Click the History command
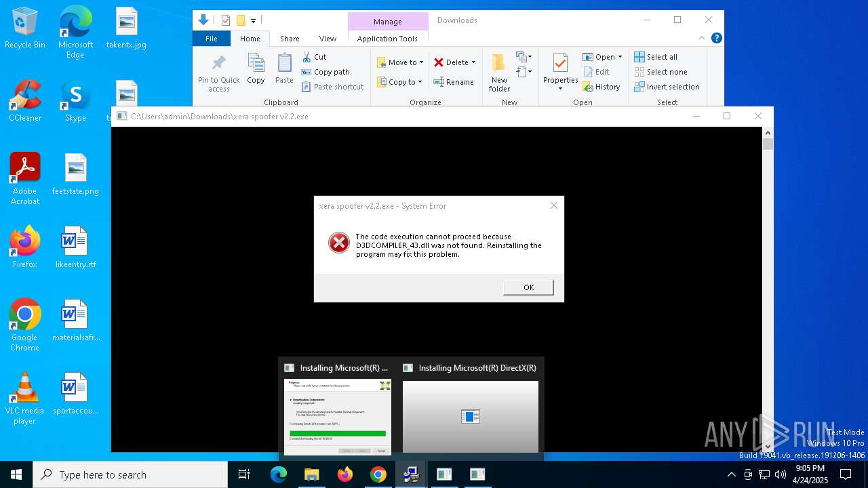868x488 pixels. tap(601, 87)
